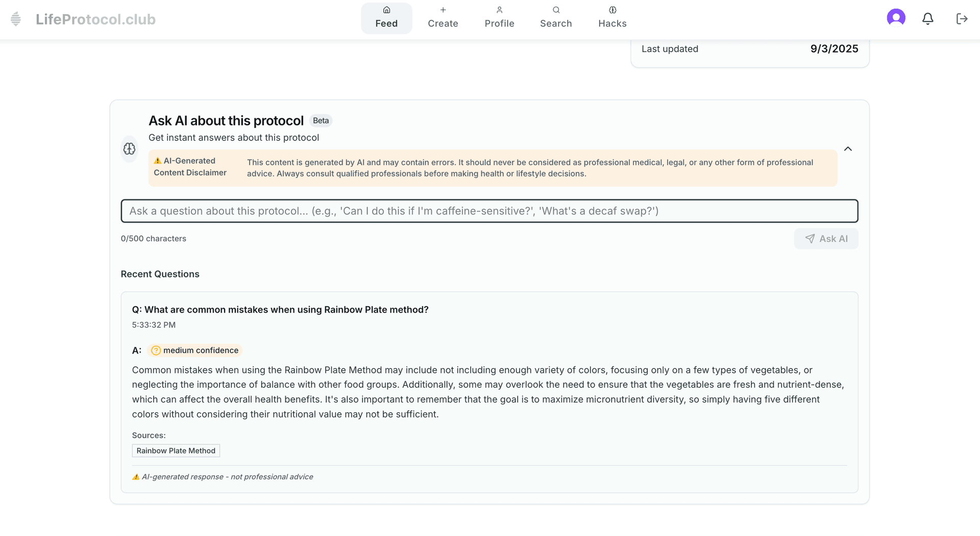Click the medium confidence badge icon
Image resolution: width=980 pixels, height=536 pixels.
[156, 350]
